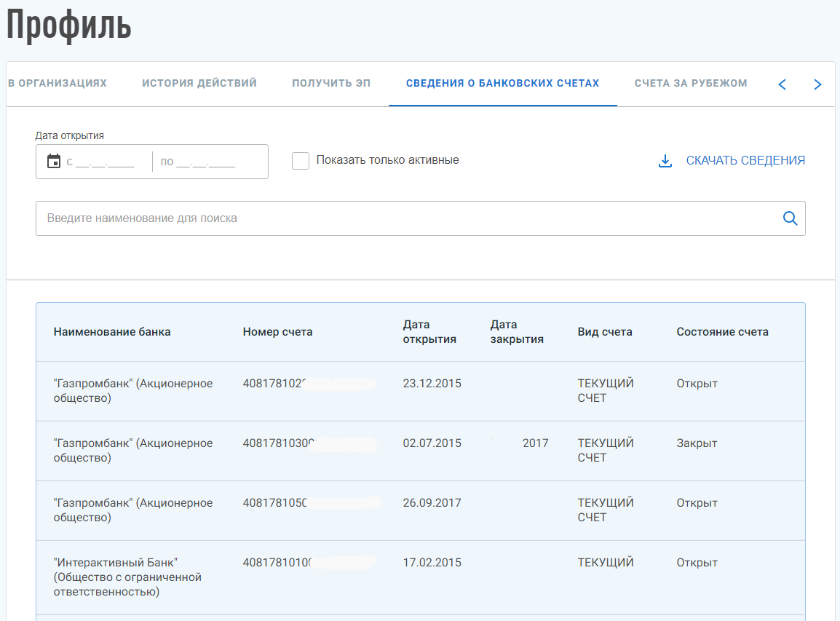Open the 'История действий' tab
The width and height of the screenshot is (840, 621).
click(199, 83)
